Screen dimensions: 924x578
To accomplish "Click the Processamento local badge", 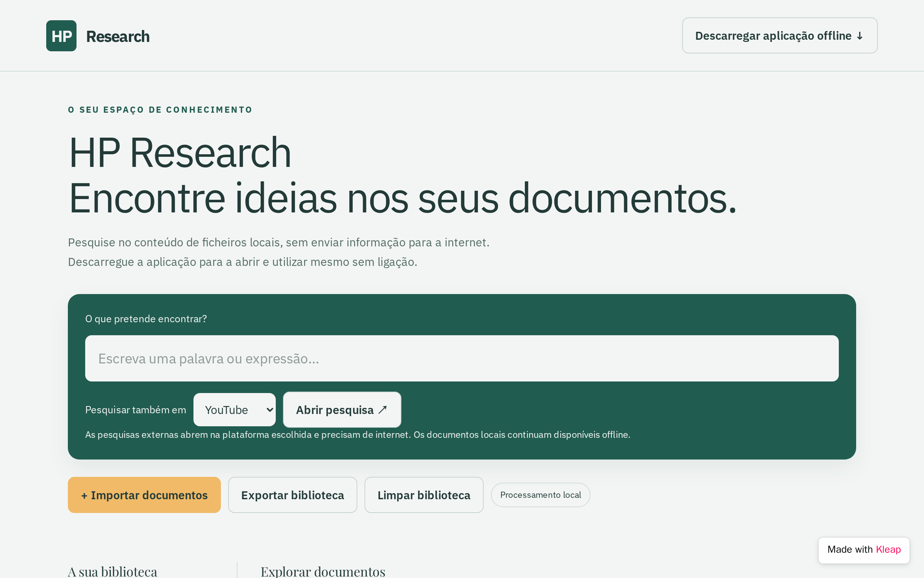I will click(x=540, y=495).
